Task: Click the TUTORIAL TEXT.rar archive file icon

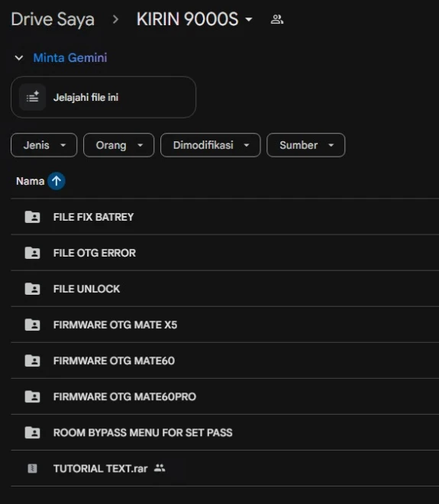Action: pyautogui.click(x=33, y=469)
